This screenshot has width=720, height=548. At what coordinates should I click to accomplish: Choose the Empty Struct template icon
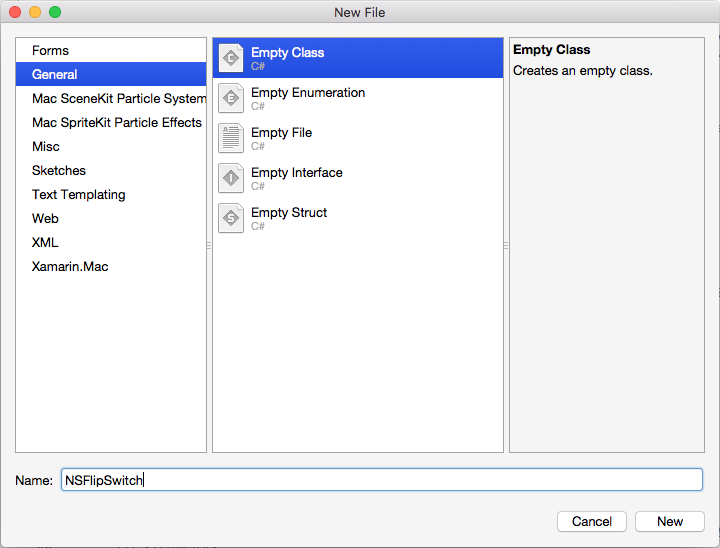click(231, 218)
